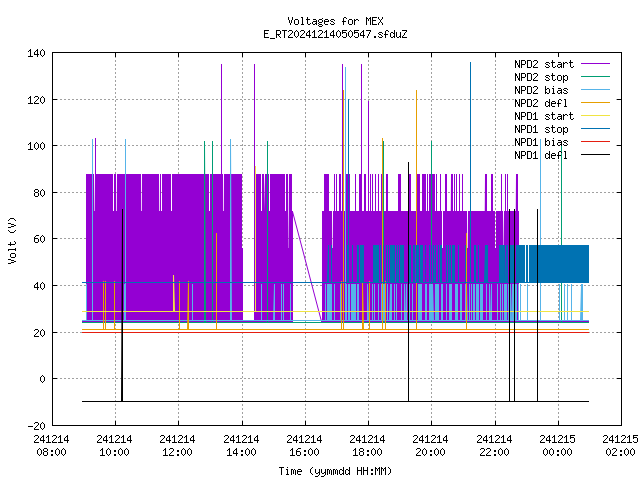This screenshot has height=480, width=640.
Task: Select the NPD1 start legend label
Action: [544, 116]
